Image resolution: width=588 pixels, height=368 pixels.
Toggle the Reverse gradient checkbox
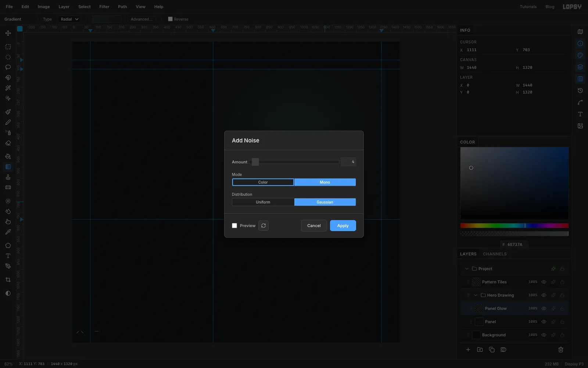coord(170,19)
